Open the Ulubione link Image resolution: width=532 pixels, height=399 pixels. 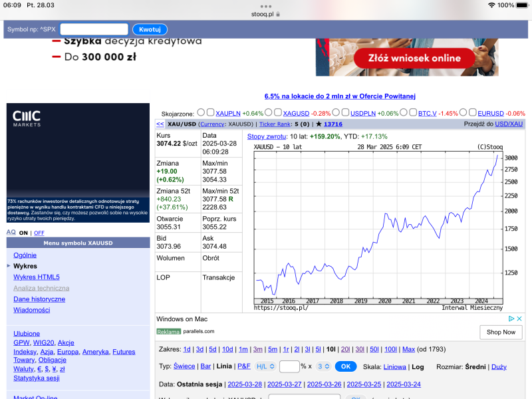[x=27, y=334]
